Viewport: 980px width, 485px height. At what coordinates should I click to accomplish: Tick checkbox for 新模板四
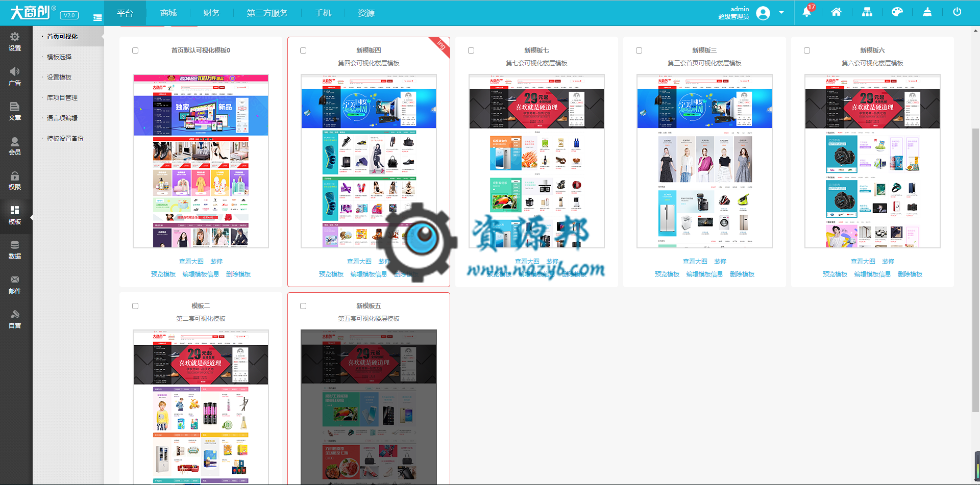pos(303,50)
